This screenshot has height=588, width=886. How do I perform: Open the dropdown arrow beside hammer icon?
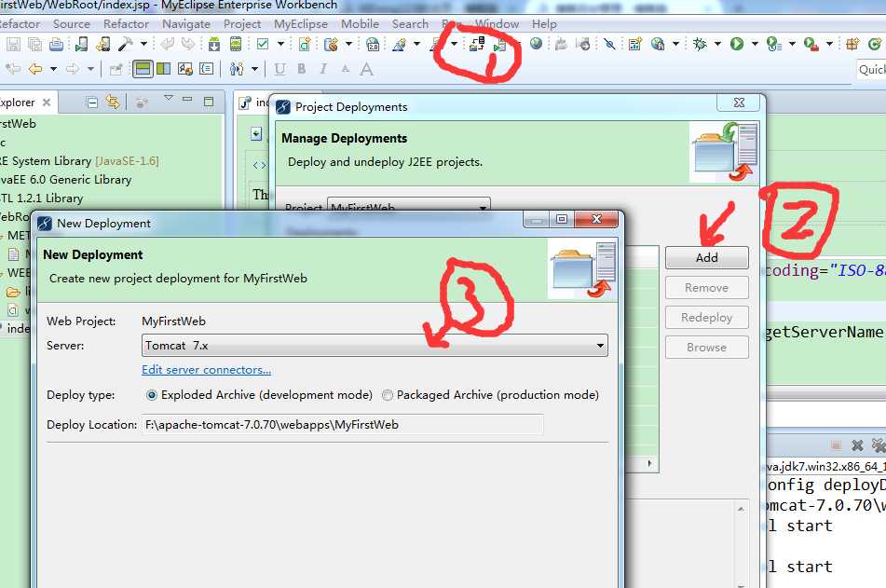point(143,44)
